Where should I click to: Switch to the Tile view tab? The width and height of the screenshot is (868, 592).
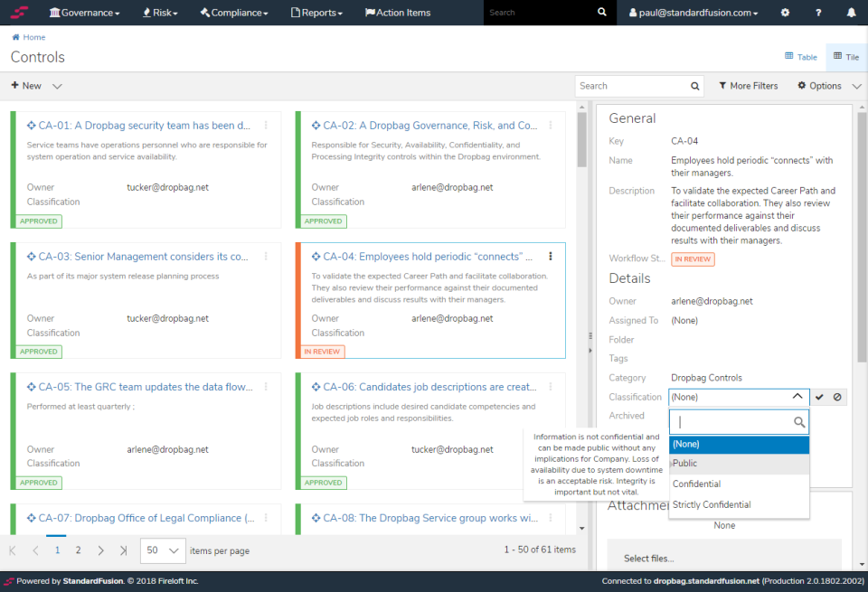[x=846, y=56]
